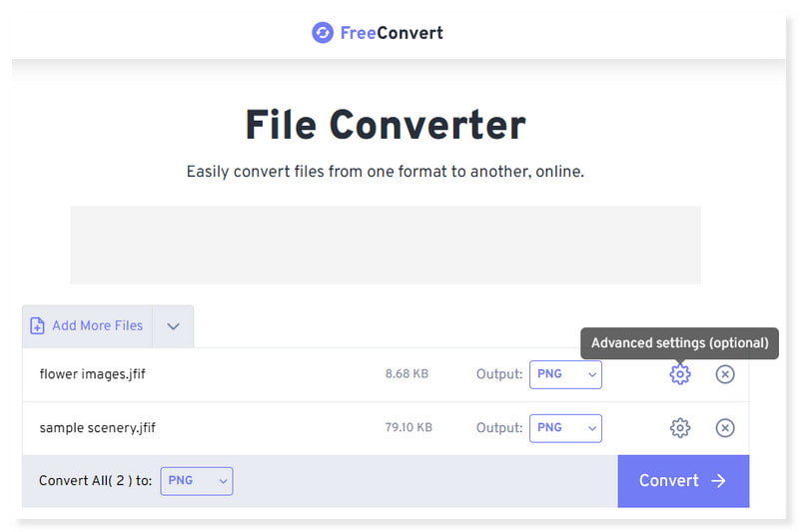Screen dimensions: 799x532
Task: Click the gray advertisement banner area
Action: (x=385, y=246)
